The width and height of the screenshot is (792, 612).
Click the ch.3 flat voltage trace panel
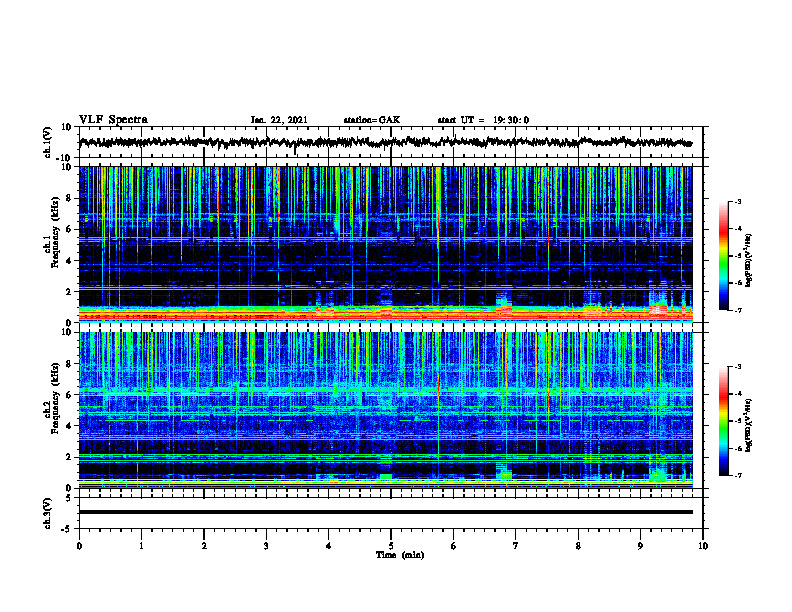tap(390, 513)
